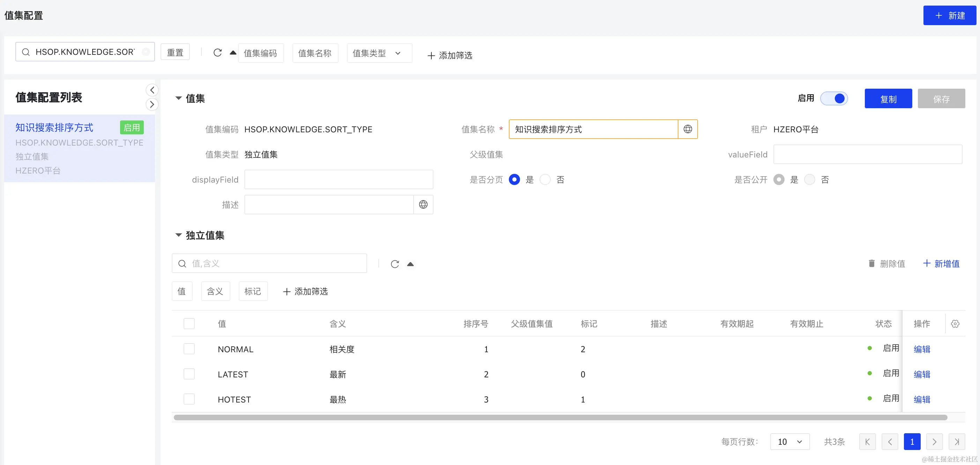Image resolution: width=980 pixels, height=465 pixels.
Task: Toggle the 启用 switch off
Action: pos(834,98)
